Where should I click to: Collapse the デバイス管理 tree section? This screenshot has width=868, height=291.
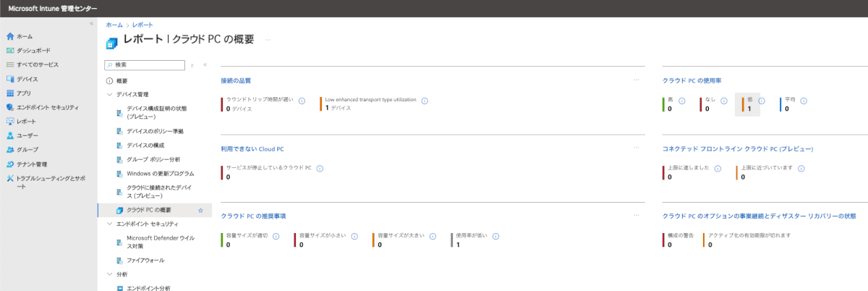(110, 94)
